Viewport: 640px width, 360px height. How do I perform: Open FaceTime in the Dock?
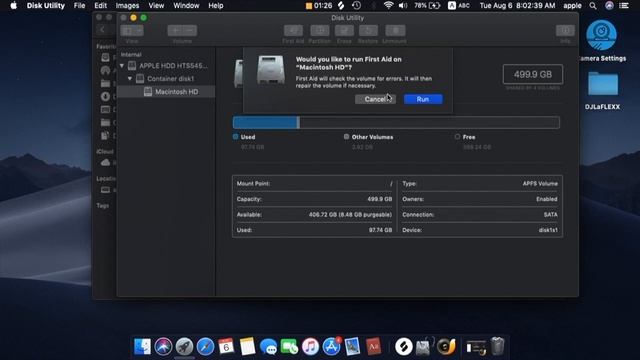[289, 347]
